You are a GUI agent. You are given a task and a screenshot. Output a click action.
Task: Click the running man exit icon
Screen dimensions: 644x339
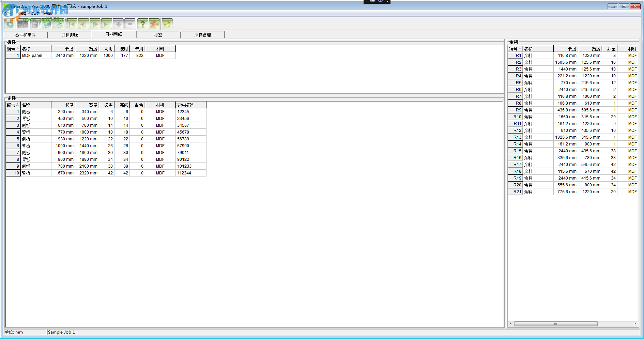click(x=154, y=24)
